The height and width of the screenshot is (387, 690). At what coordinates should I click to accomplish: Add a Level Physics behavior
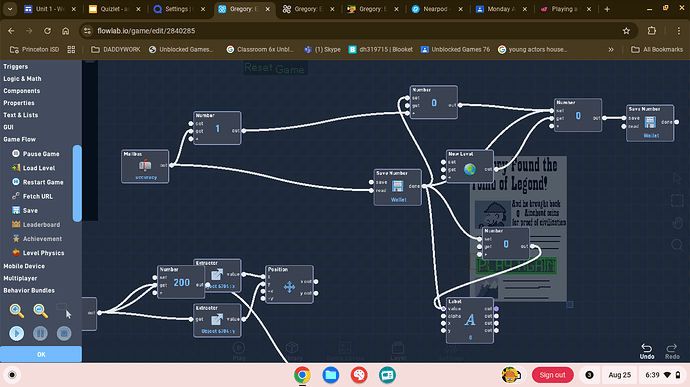38,253
